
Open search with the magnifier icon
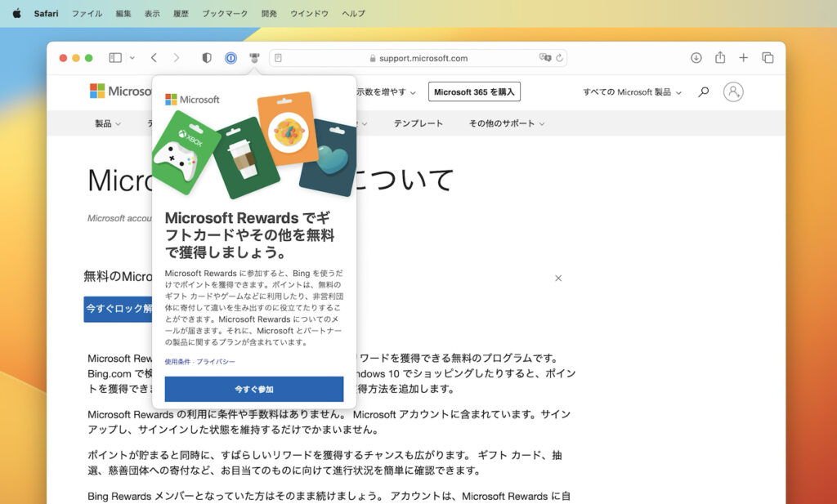tap(703, 91)
